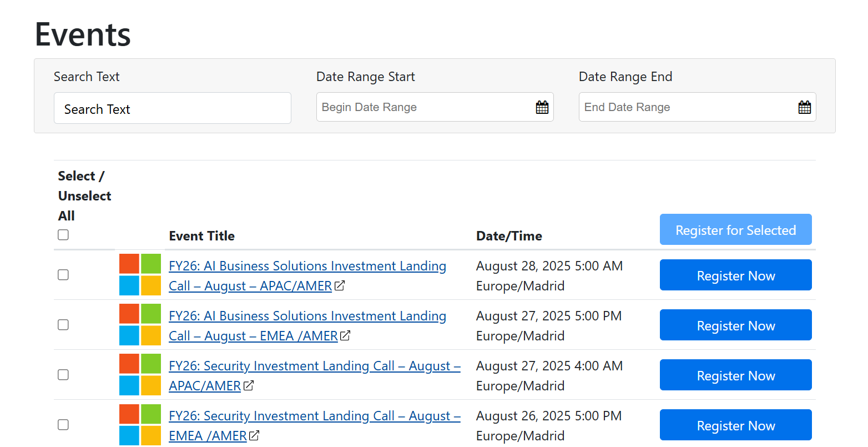
Task: Click external link icon after Security APAC/AMER title
Action: [x=249, y=385]
